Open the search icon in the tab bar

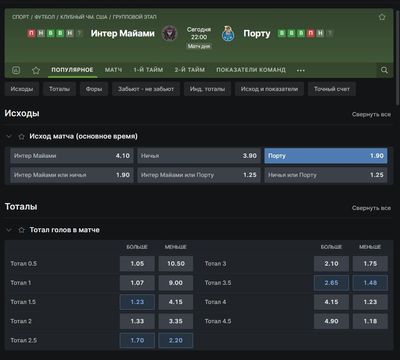[384, 70]
